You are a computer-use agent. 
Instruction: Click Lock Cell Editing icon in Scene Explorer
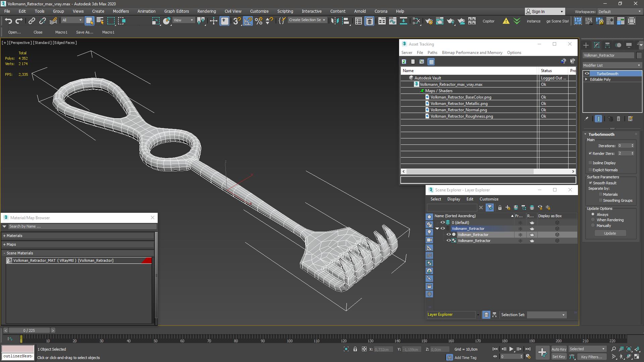(x=500, y=207)
